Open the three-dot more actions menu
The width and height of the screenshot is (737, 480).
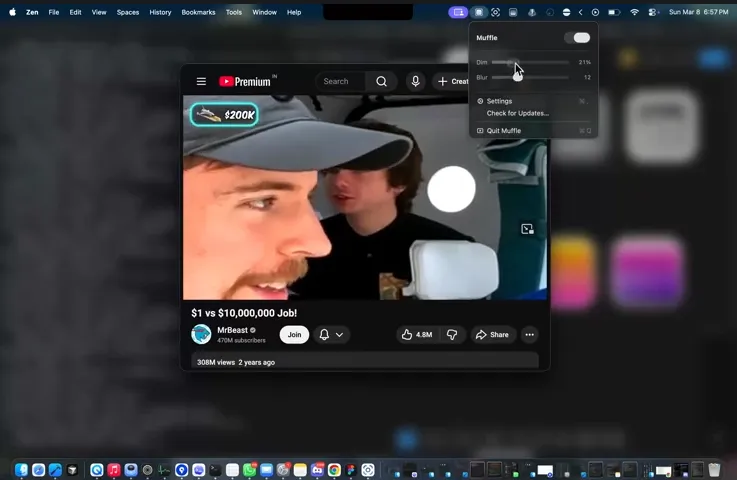tap(529, 335)
